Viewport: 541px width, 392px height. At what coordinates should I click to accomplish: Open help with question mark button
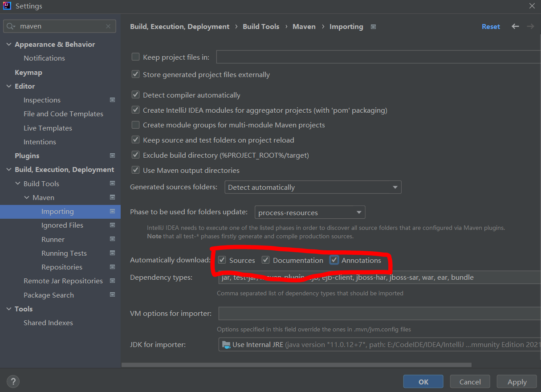[13, 381]
